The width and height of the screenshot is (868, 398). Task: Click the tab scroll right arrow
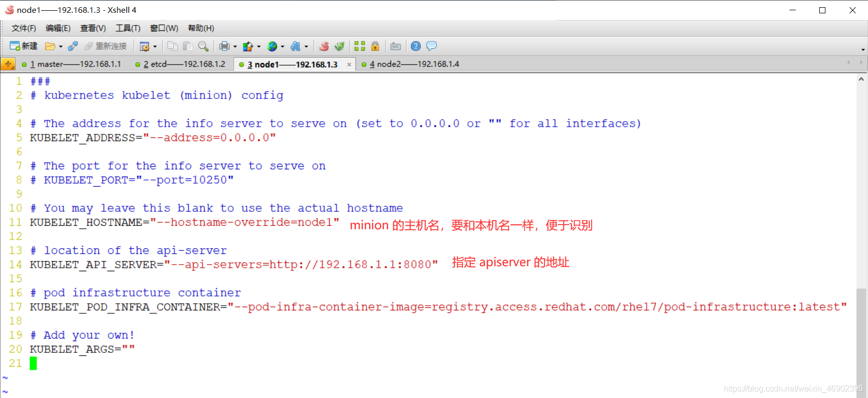coord(861,63)
